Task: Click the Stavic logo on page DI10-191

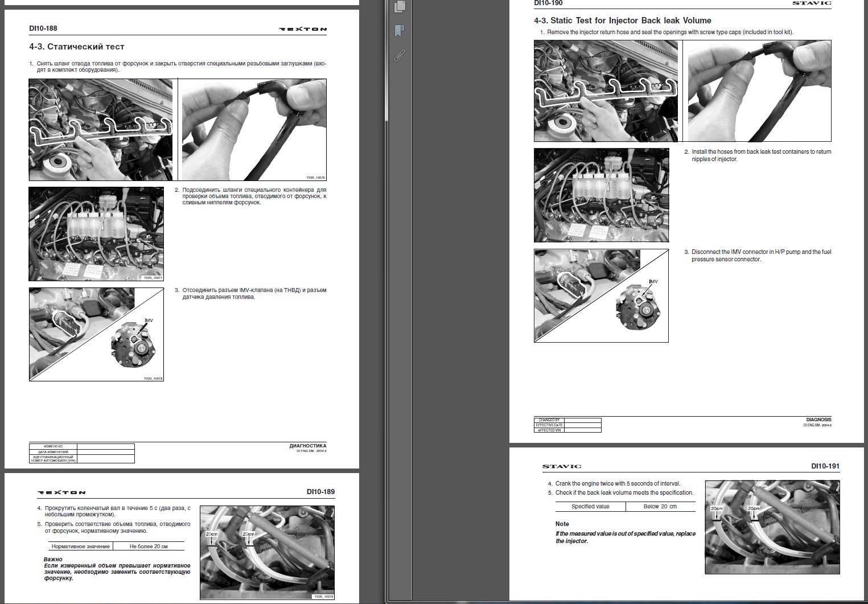Action: pos(562,466)
